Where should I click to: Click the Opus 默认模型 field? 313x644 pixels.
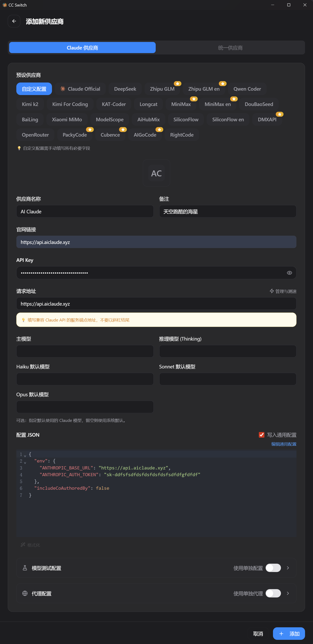pyautogui.click(x=85, y=407)
